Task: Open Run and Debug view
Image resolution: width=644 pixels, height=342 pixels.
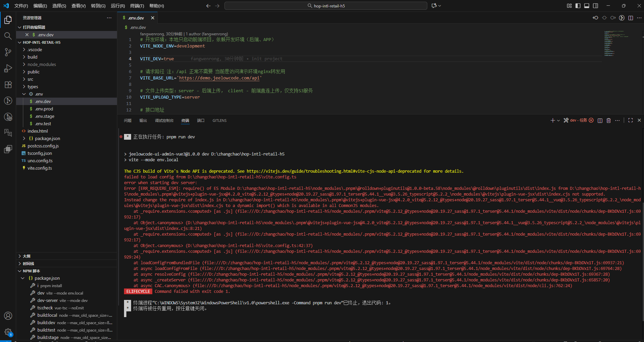Action: [8, 68]
